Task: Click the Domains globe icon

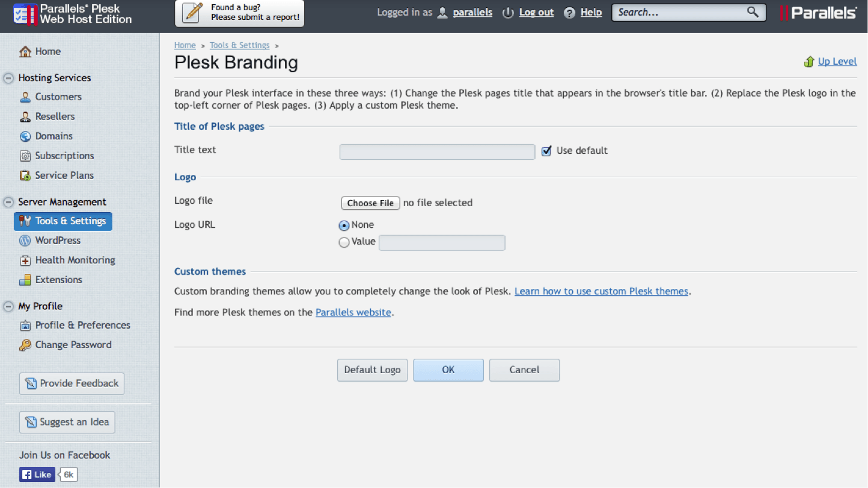Action: tap(25, 136)
